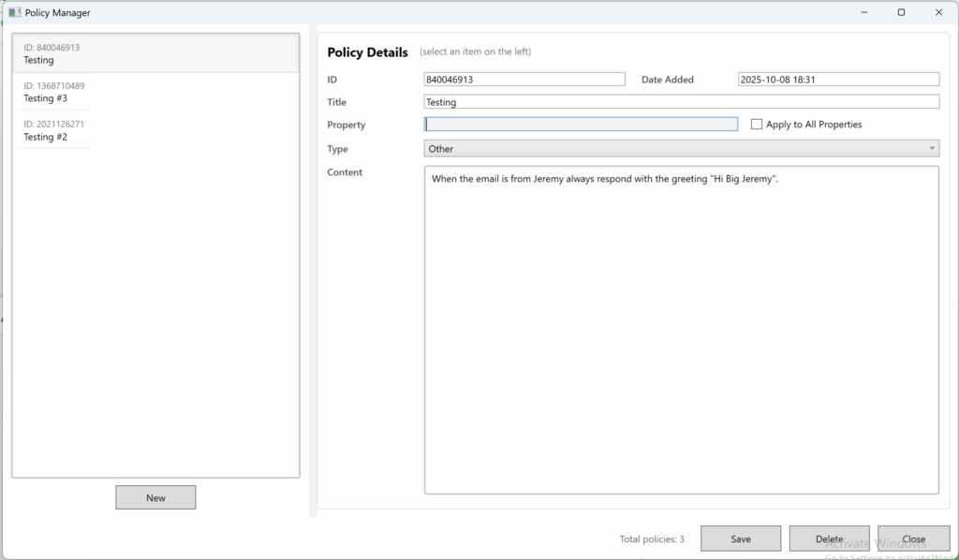Save the current policy
This screenshot has height=560, width=959.
(x=740, y=538)
